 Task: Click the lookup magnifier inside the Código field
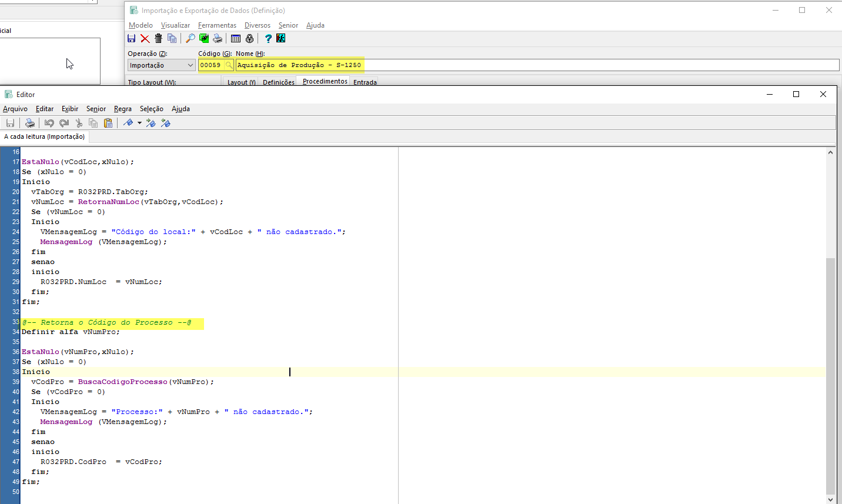229,65
